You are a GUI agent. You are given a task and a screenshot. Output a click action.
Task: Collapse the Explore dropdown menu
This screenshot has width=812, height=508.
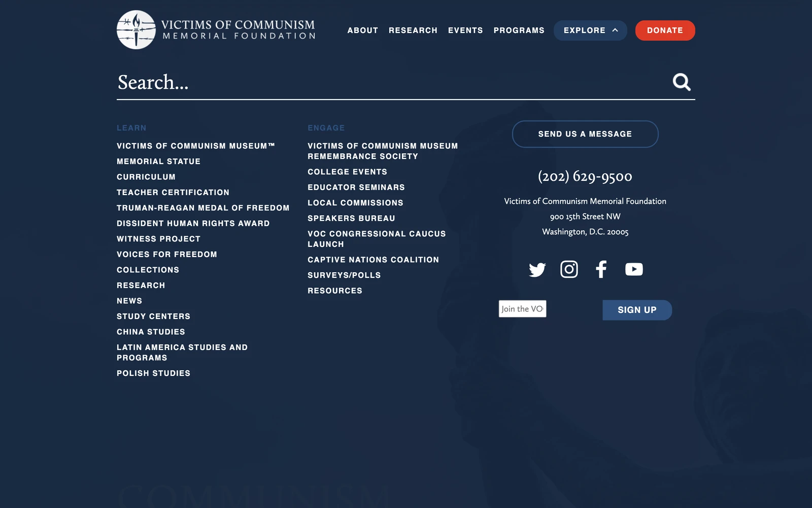tap(590, 30)
